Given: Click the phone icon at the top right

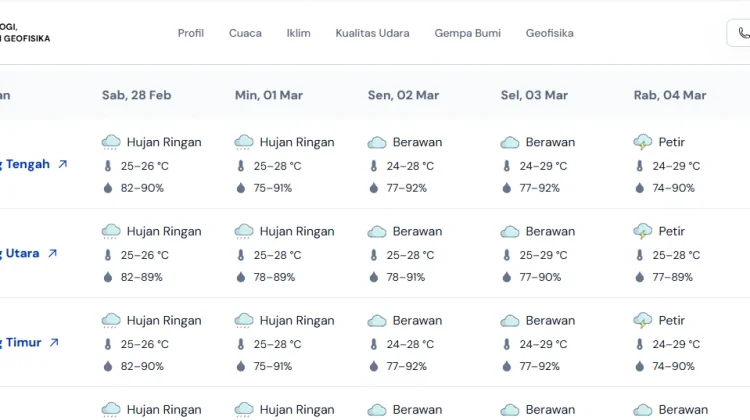Looking at the screenshot, I should (x=744, y=33).
